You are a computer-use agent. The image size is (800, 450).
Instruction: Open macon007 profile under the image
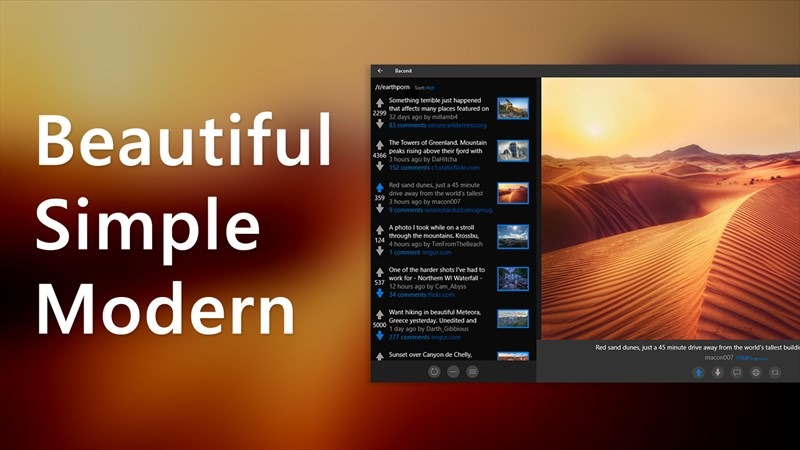[719, 358]
